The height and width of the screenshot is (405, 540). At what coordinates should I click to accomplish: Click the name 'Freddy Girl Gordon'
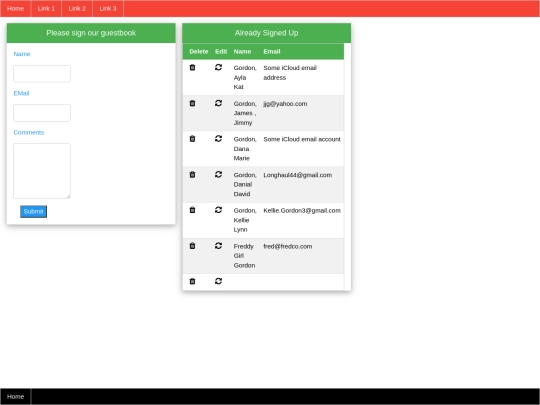[245, 256]
